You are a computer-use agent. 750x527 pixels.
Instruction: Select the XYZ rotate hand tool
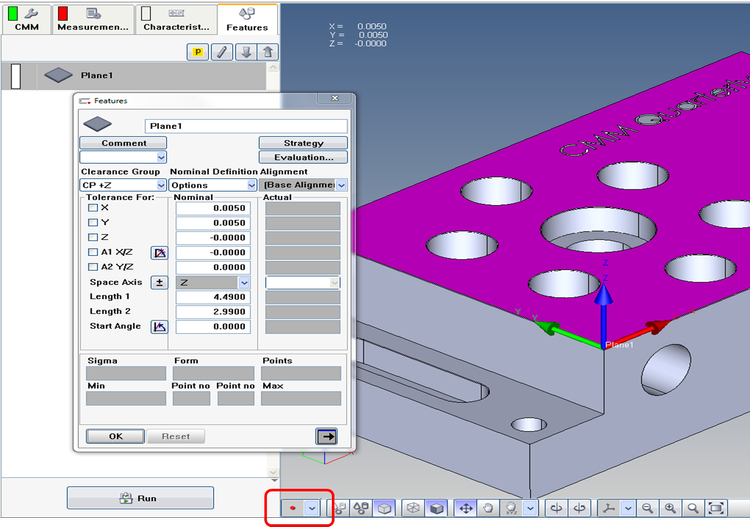[511, 508]
